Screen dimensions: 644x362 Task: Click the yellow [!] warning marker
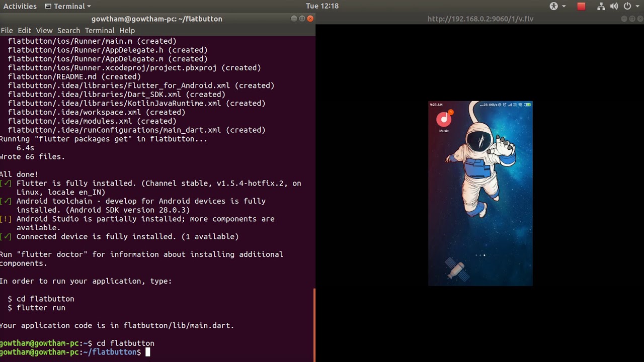pyautogui.click(x=6, y=219)
